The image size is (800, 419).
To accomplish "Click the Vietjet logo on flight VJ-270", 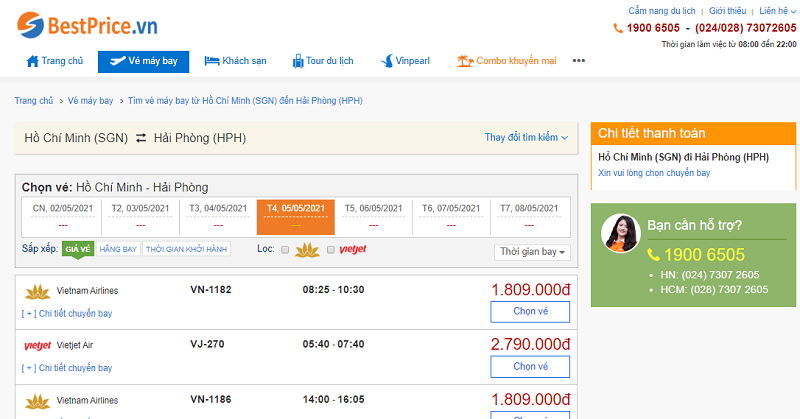I will (x=37, y=346).
